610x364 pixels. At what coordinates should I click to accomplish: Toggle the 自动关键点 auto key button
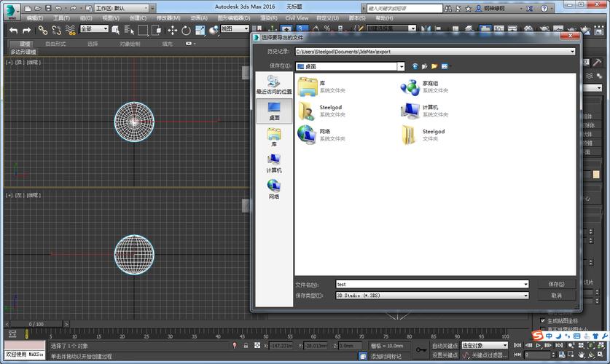444,346
